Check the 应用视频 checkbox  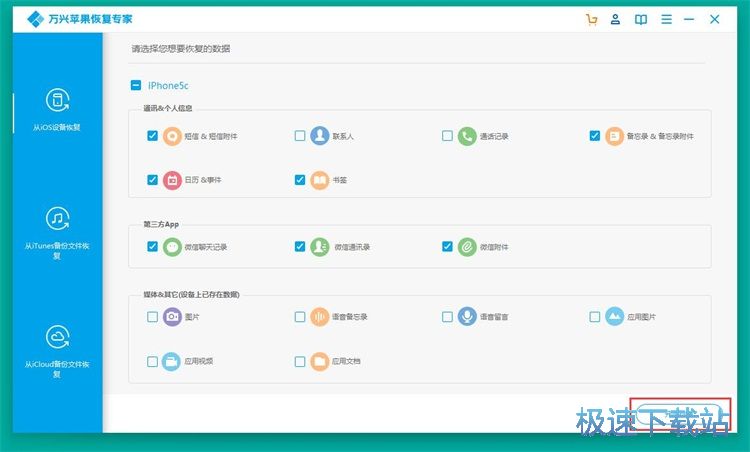pyautogui.click(x=152, y=361)
